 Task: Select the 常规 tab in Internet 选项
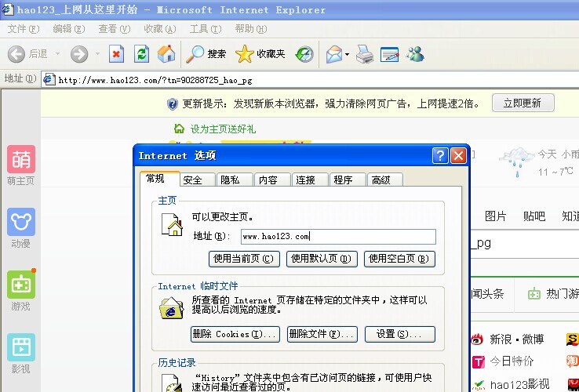pyautogui.click(x=159, y=178)
